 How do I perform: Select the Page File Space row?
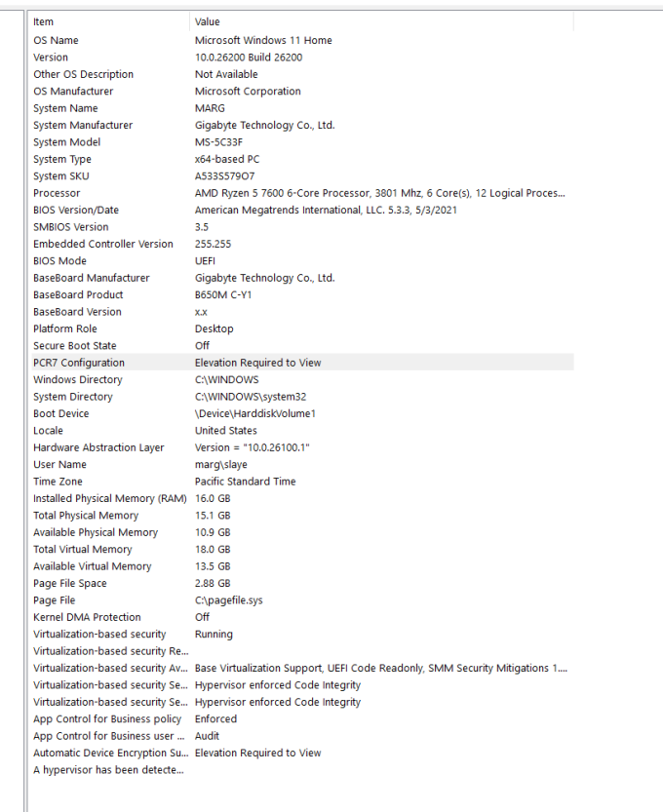click(x=301, y=584)
